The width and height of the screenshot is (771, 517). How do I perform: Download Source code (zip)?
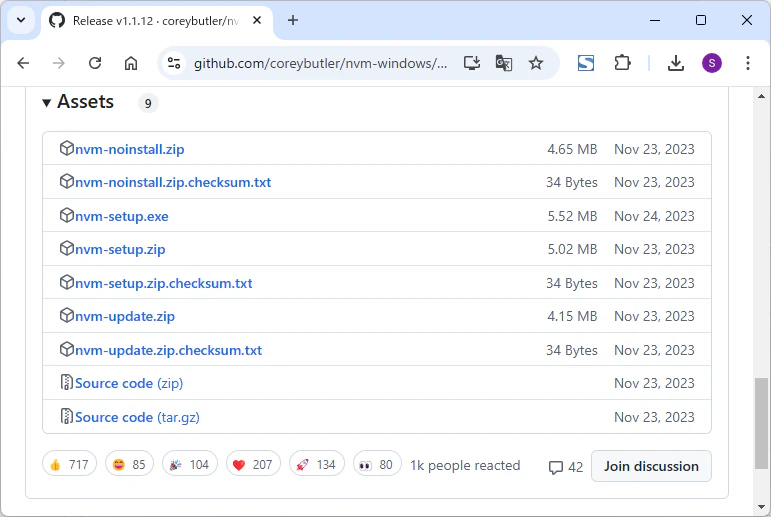point(129,383)
